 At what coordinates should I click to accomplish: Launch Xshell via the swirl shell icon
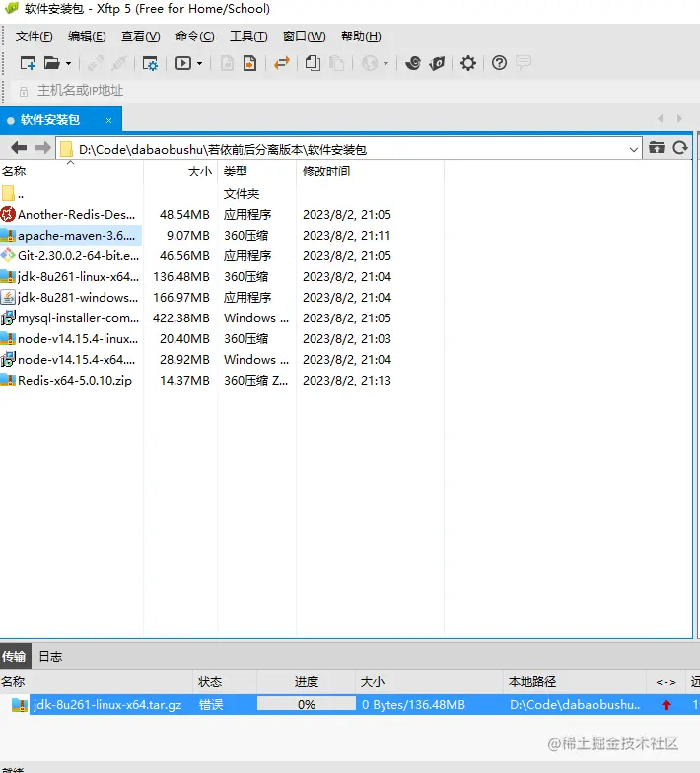coord(413,63)
